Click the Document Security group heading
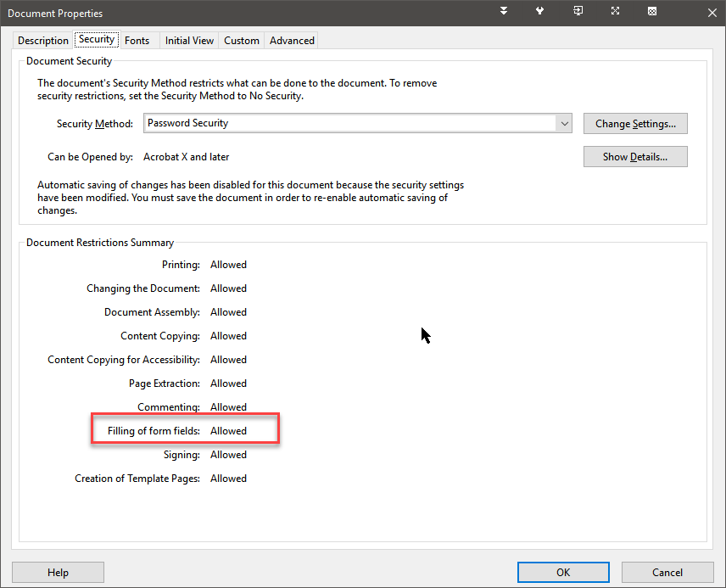 click(69, 61)
